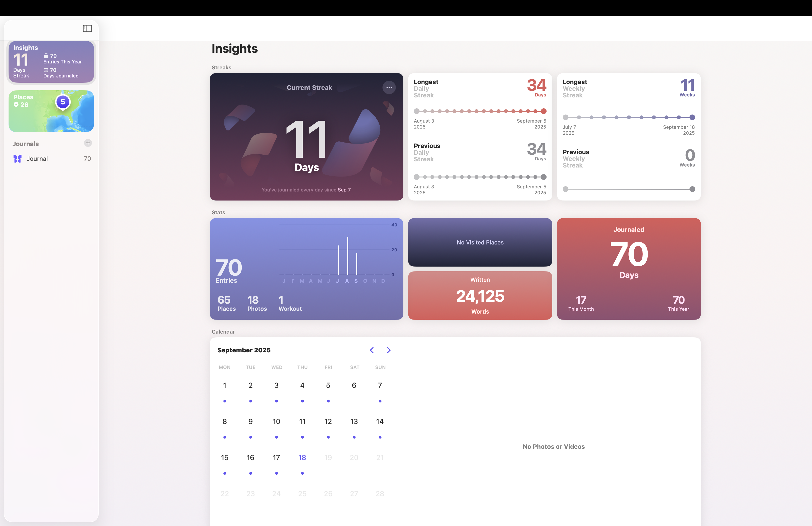Select day 5 in the calendar
The height and width of the screenshot is (526, 812).
point(328,385)
